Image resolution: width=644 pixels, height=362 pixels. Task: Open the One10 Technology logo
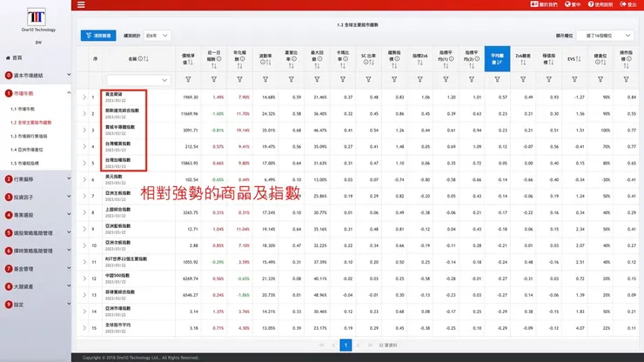[37, 17]
